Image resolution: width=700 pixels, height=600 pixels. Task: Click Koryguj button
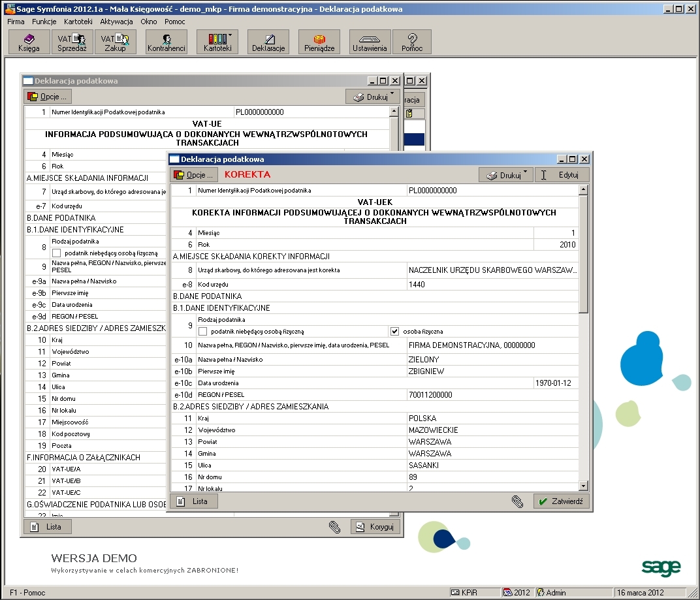coord(375,527)
